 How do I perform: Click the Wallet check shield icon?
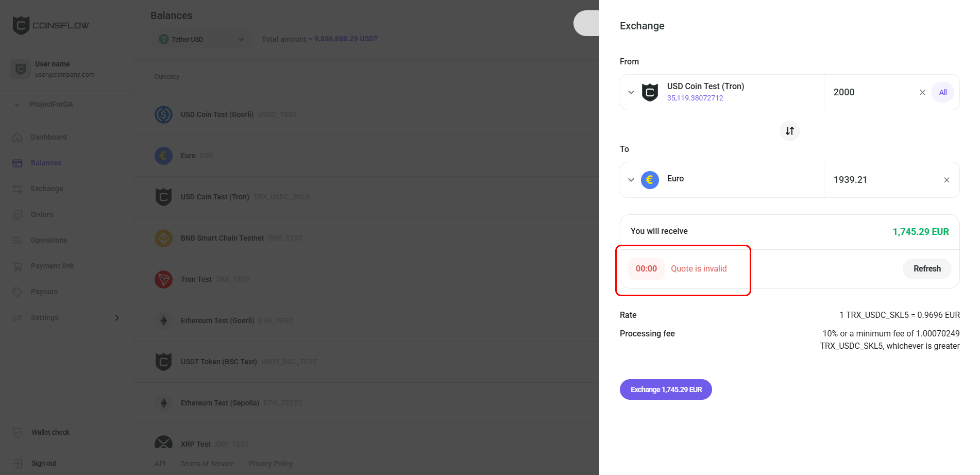coord(18,432)
